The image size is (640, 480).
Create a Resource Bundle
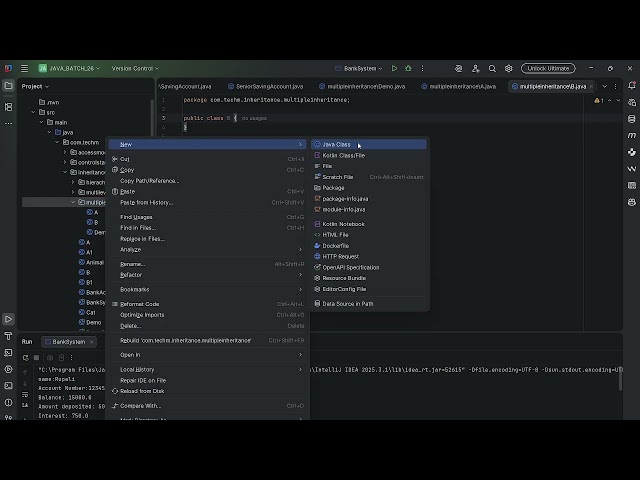369,278
